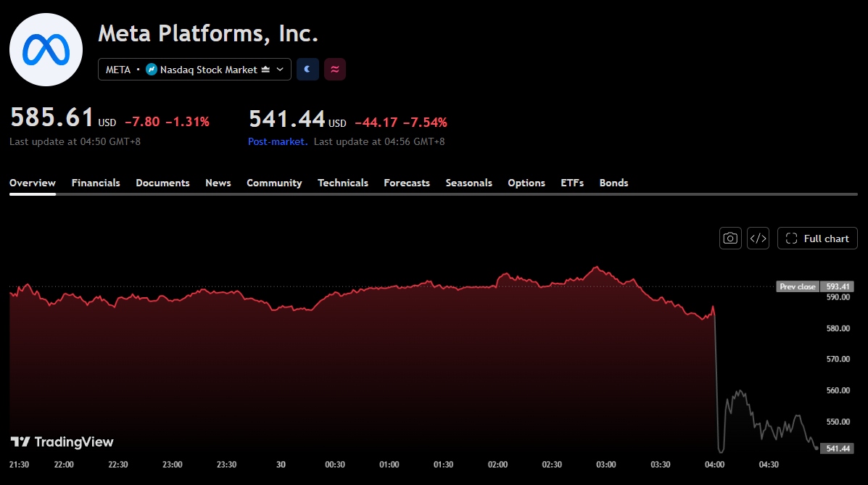Go to the Forecasts tab
The width and height of the screenshot is (868, 485).
[407, 183]
